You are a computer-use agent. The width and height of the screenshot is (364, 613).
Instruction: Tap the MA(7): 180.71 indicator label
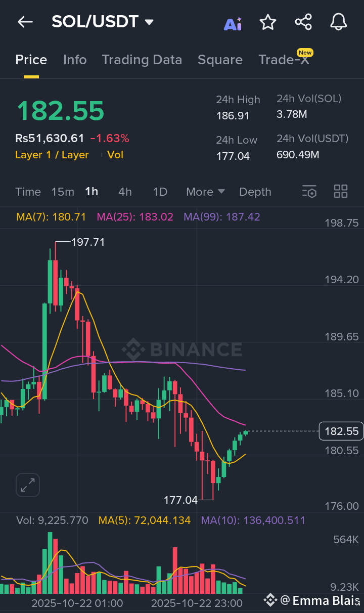click(51, 217)
